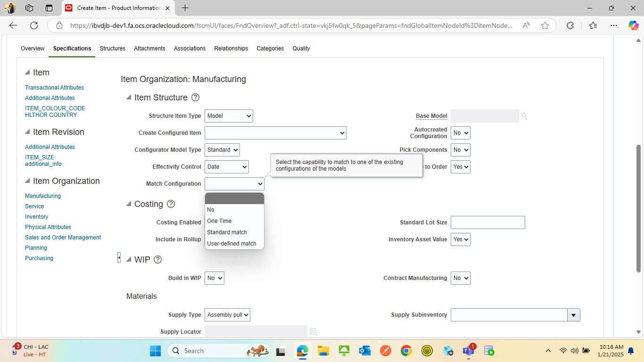Switch to the Structures tab

[x=112, y=48]
